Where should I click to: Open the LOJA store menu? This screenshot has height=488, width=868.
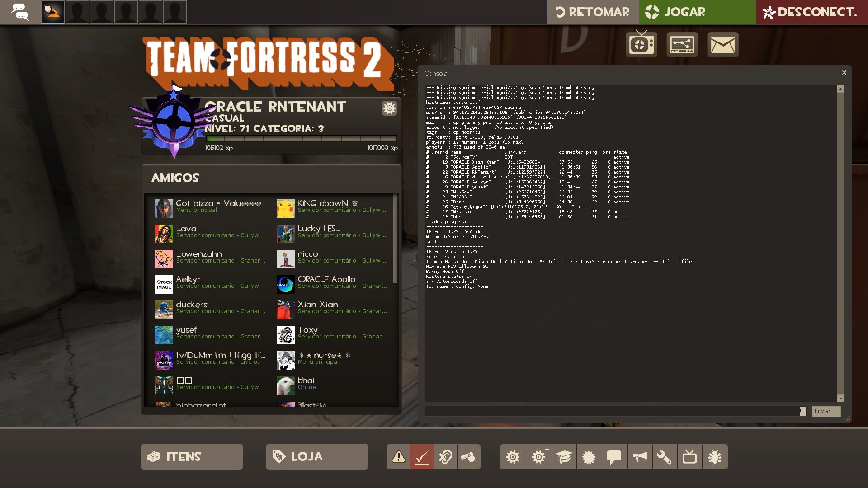click(317, 457)
